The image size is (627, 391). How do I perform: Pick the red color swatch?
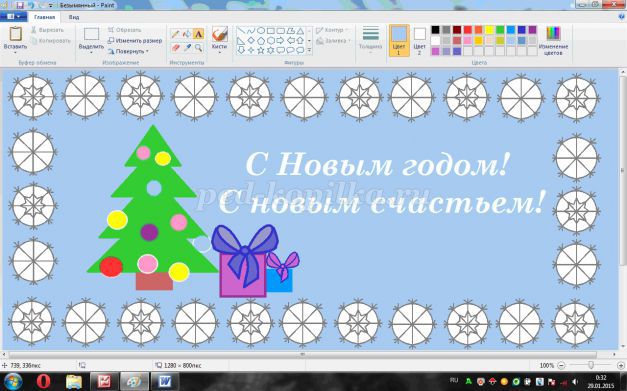[467, 30]
